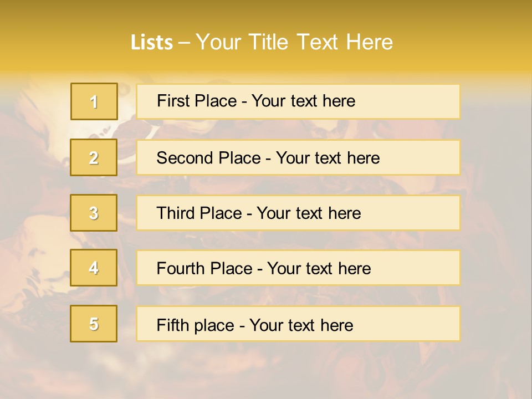Click the words 'First Place'
The image size is (532, 399).
click(197, 101)
